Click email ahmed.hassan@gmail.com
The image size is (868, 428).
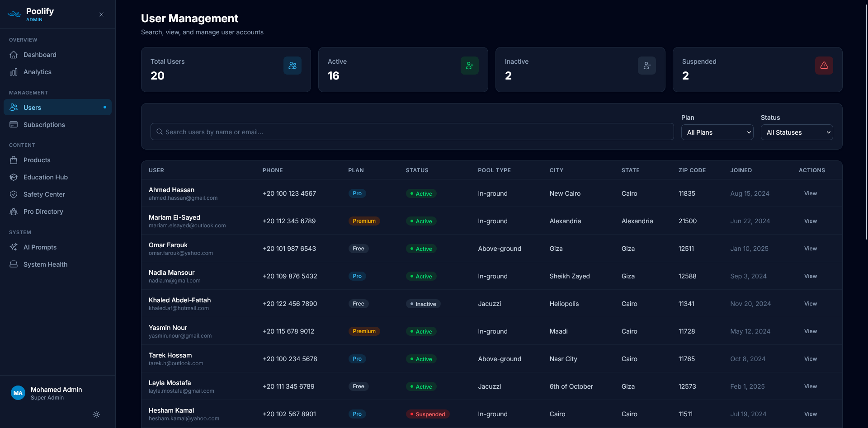[183, 198]
